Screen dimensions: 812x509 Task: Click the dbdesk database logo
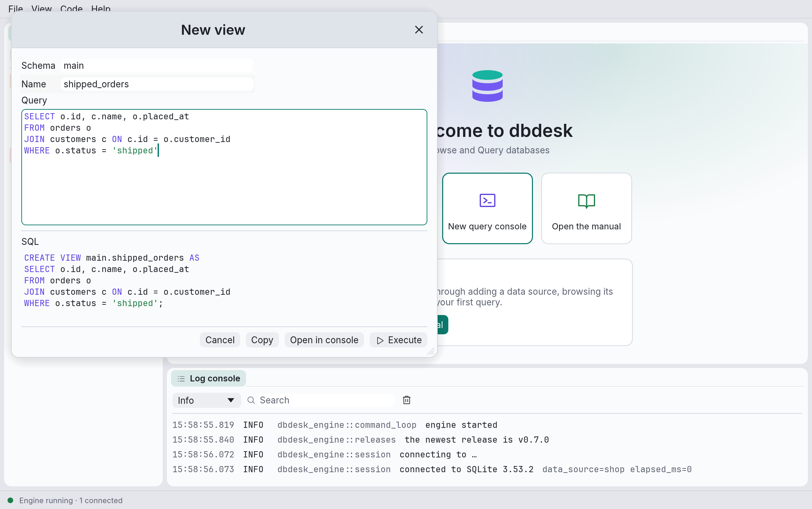click(x=487, y=86)
